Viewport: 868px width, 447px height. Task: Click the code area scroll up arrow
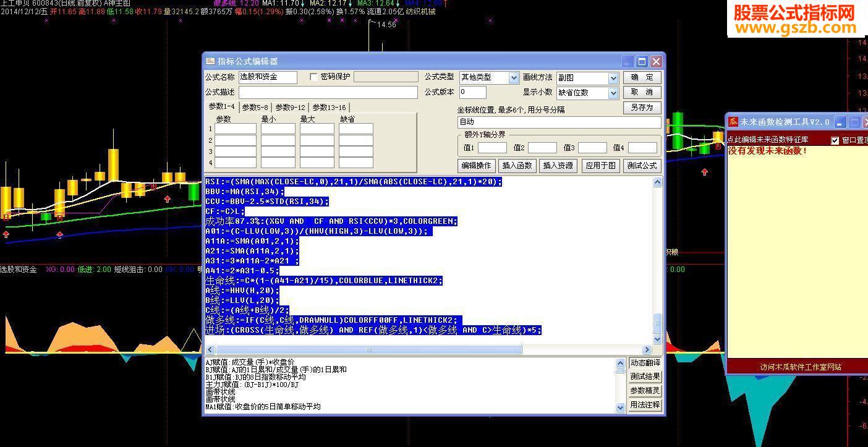(657, 182)
